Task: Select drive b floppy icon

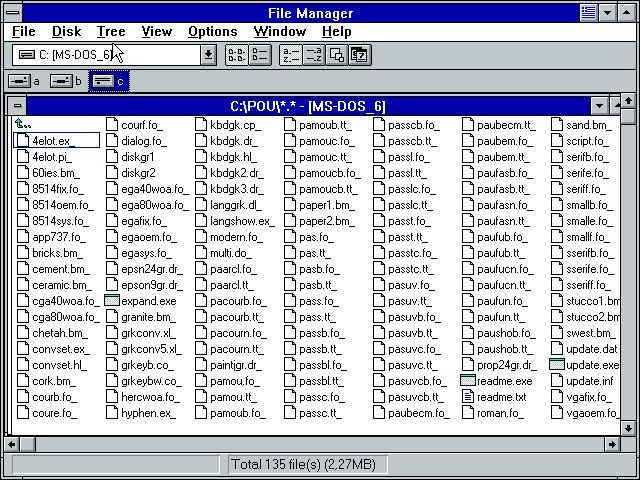Action: point(61,81)
